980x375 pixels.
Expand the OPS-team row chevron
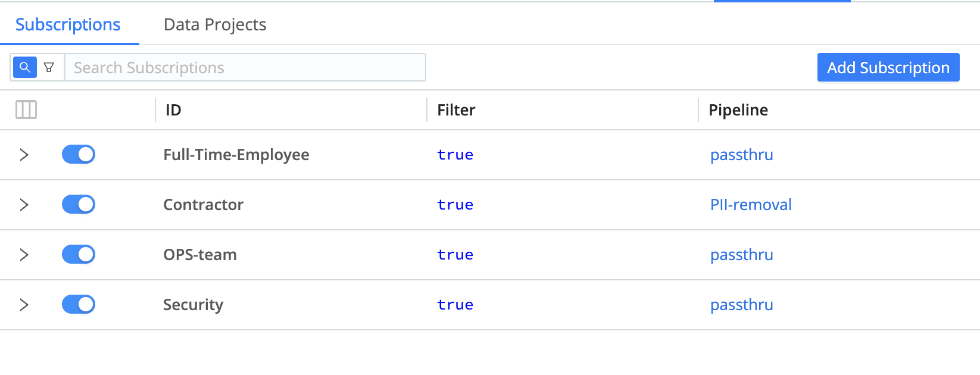[x=24, y=255]
